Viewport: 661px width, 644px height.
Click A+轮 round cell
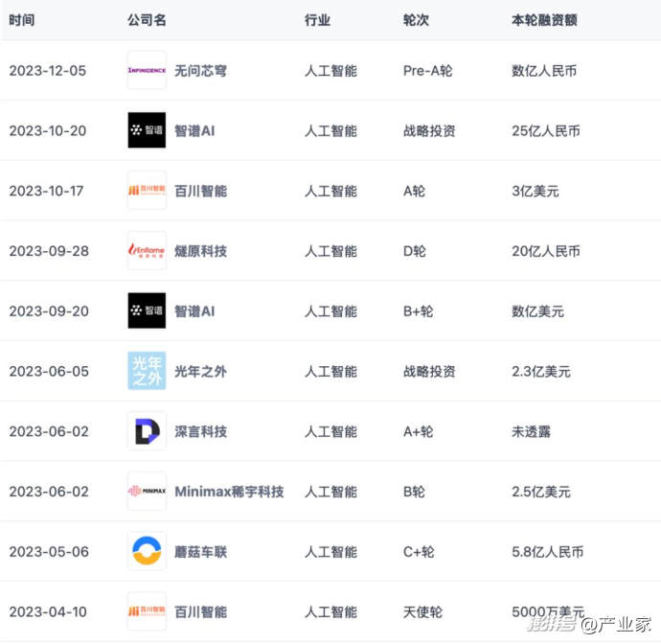(x=419, y=432)
